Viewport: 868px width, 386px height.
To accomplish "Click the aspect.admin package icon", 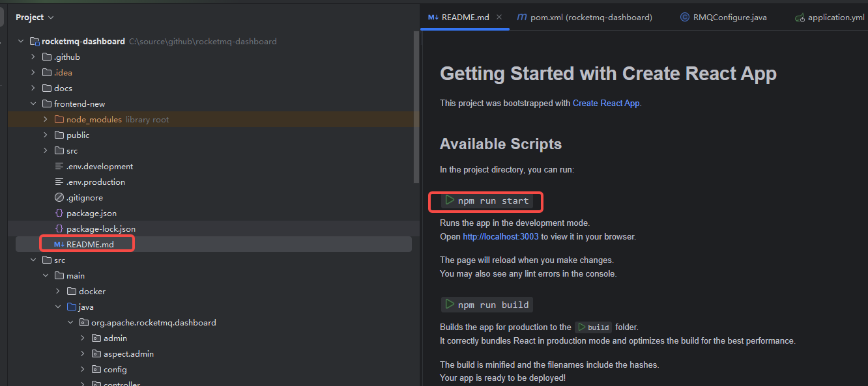I will (x=96, y=353).
